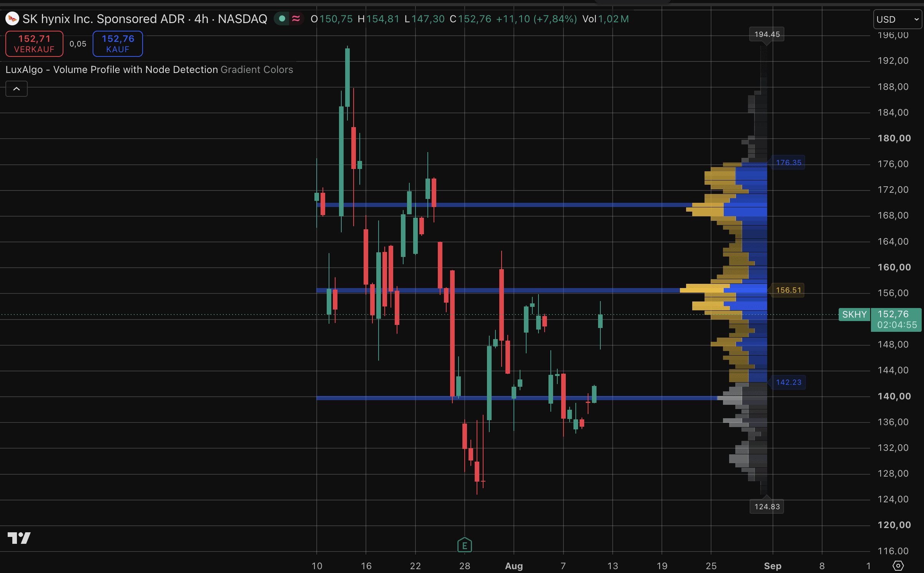Click the Aug label on the time axis
The width and height of the screenshot is (924, 573).
click(514, 566)
